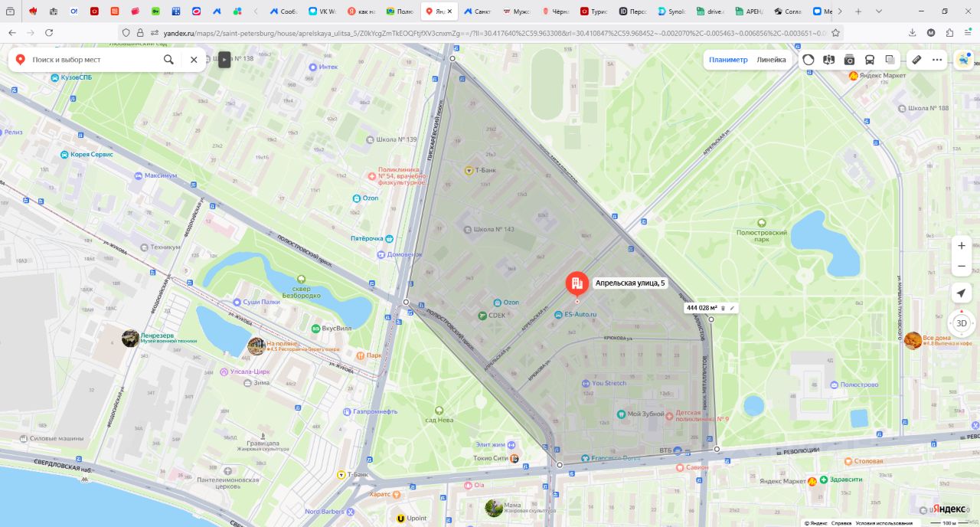The image size is (980, 527).
Task: Toggle public transport bus layer
Action: [870, 60]
